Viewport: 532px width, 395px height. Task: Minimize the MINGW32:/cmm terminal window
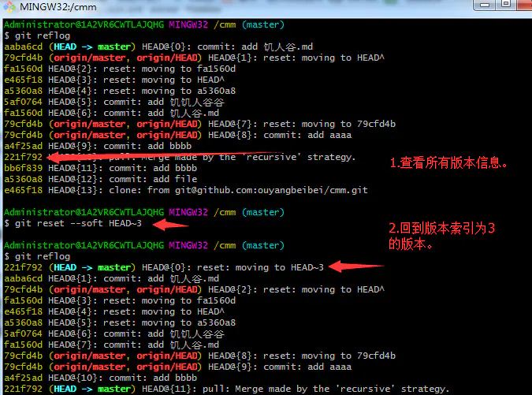[485, 5]
